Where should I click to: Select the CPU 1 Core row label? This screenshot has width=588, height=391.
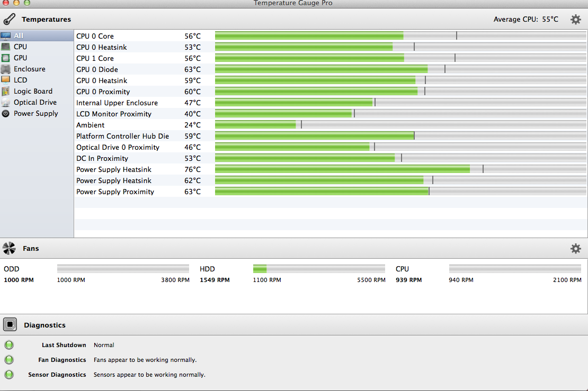(x=95, y=58)
